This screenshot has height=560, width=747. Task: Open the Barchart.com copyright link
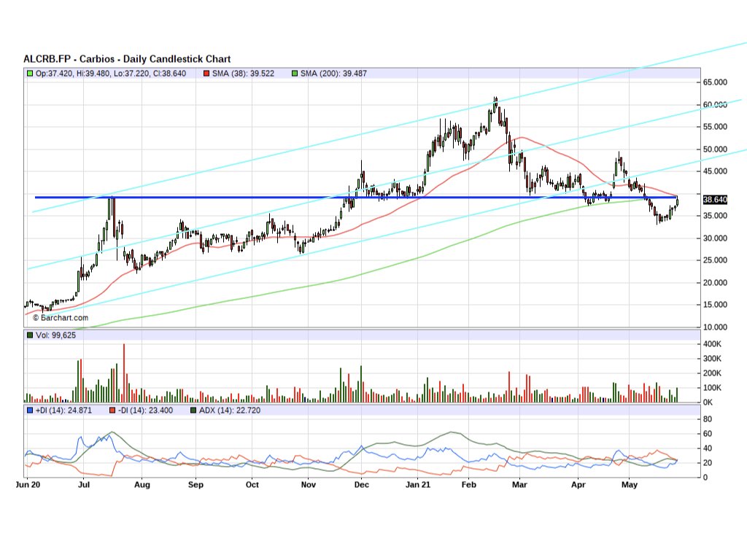(60, 317)
